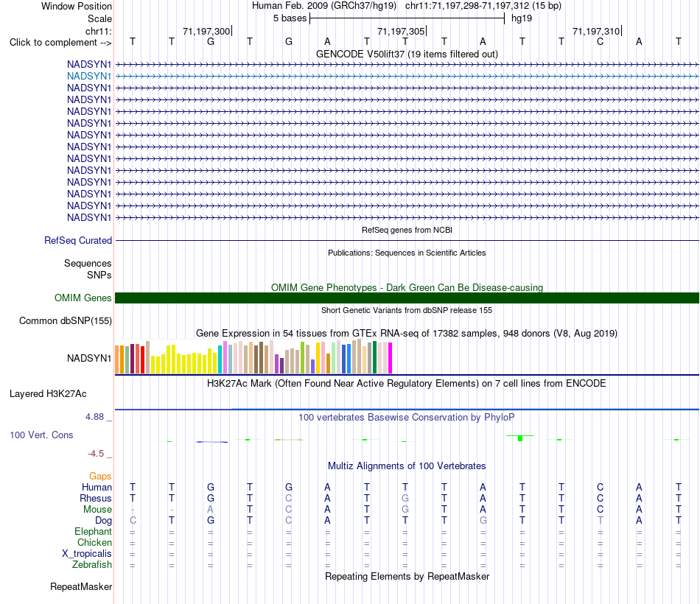Screen dimensions: 700x604
Task: Click the Layered H3K27Ac track label
Action: [x=48, y=394]
